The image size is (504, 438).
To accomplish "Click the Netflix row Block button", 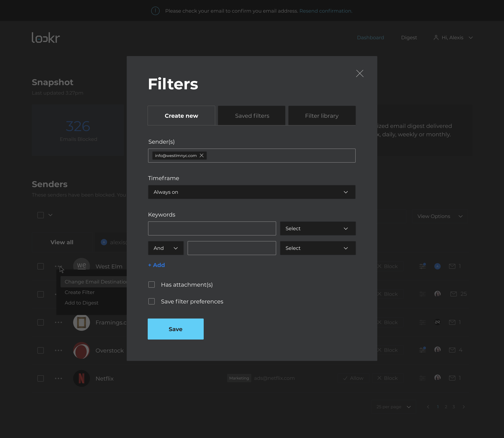I will click(x=387, y=378).
